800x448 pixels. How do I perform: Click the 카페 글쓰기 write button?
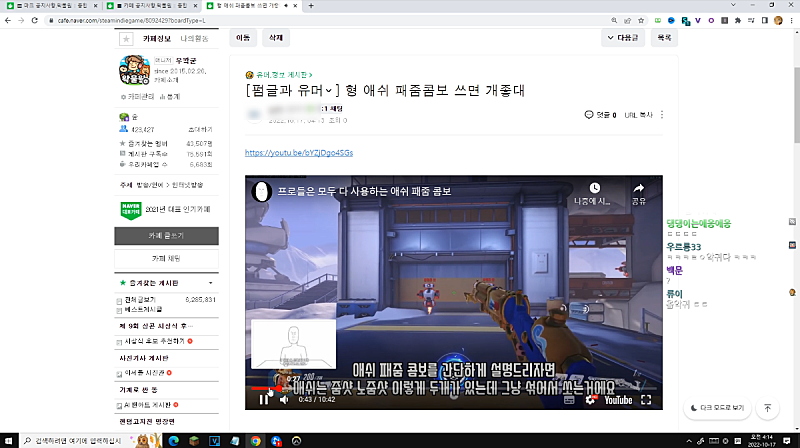tap(166, 236)
